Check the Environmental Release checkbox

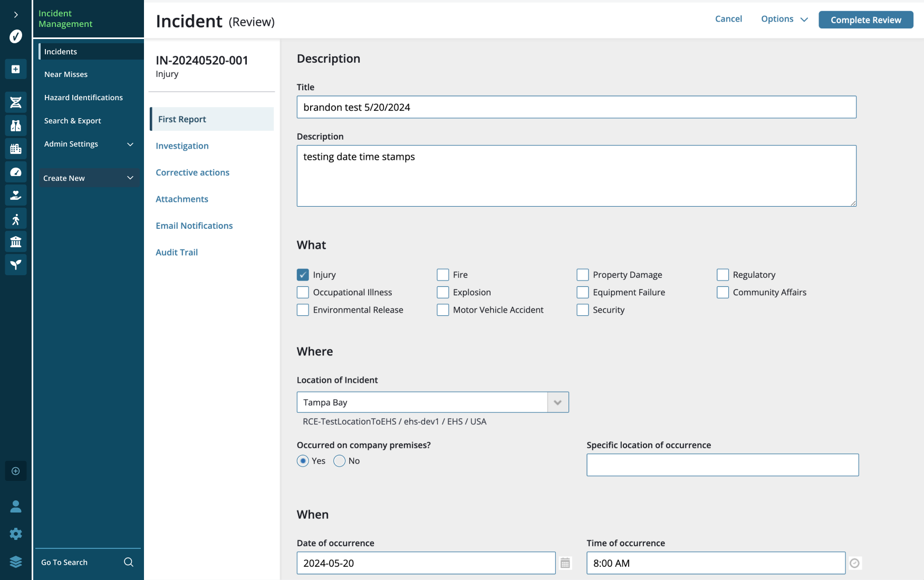point(303,310)
